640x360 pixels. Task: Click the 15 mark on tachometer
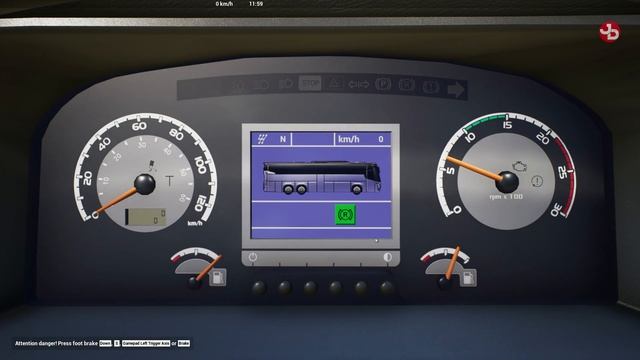click(507, 125)
